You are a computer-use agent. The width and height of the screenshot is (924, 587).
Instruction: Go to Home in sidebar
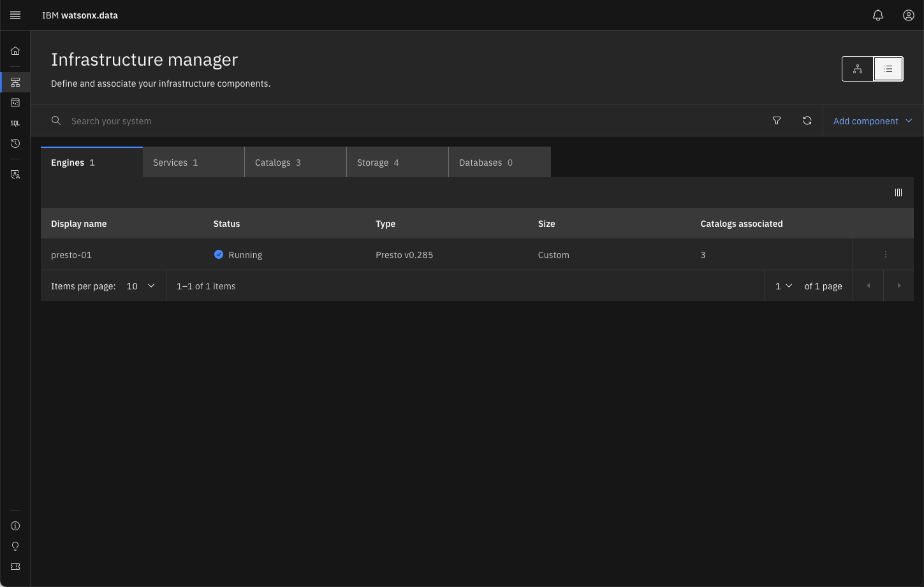pos(15,51)
